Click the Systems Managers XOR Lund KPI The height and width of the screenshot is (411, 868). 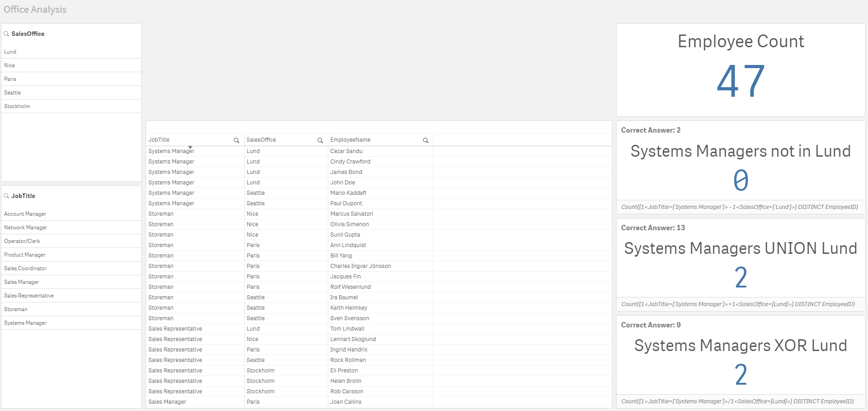[740, 361]
